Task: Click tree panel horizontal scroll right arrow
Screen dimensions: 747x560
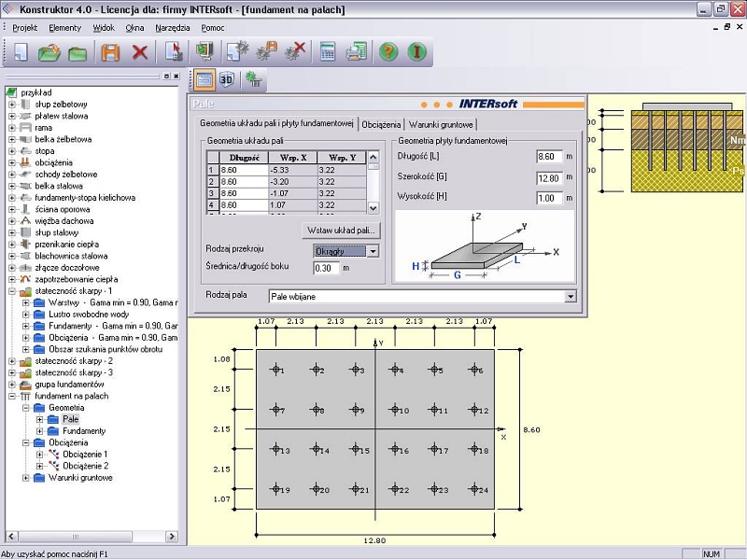Action: pyautogui.click(x=172, y=536)
